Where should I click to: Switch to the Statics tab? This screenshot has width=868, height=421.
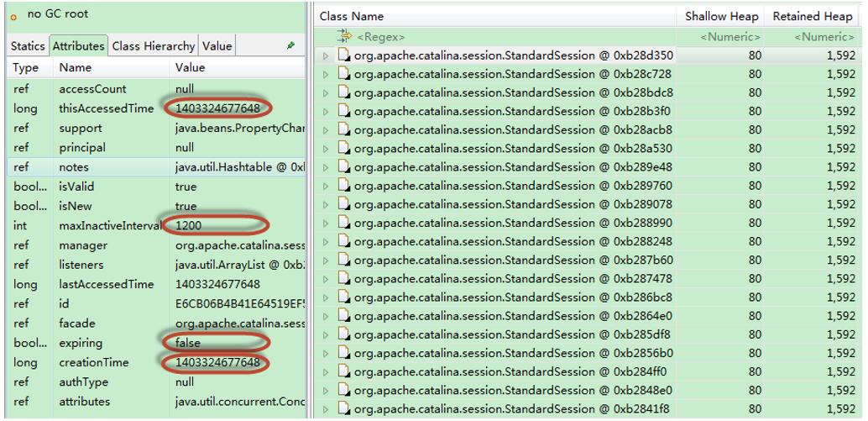pyautogui.click(x=28, y=46)
